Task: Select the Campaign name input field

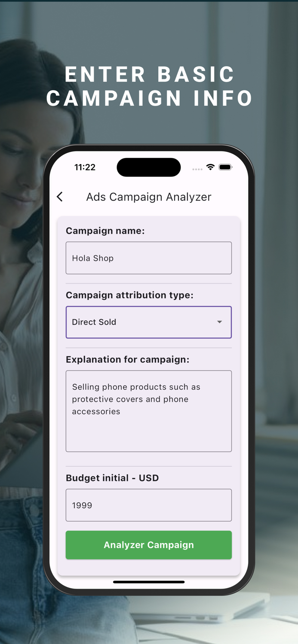Action: click(148, 258)
